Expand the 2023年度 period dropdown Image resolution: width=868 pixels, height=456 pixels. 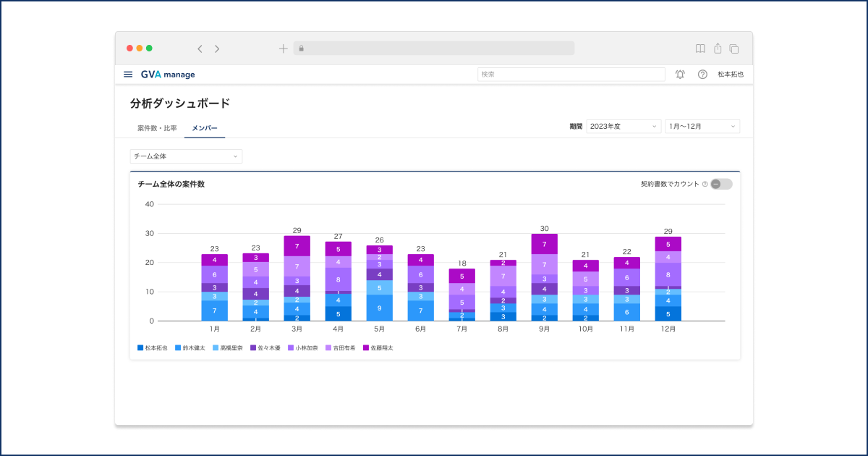tap(624, 127)
